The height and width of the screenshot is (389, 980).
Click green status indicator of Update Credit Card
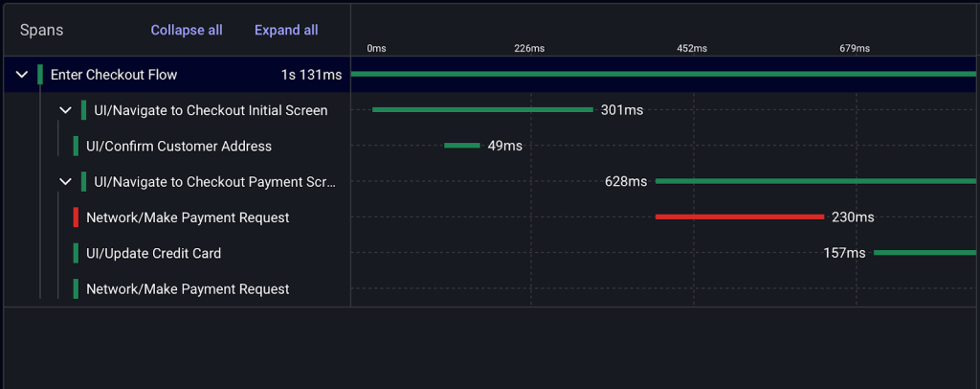[x=76, y=253]
